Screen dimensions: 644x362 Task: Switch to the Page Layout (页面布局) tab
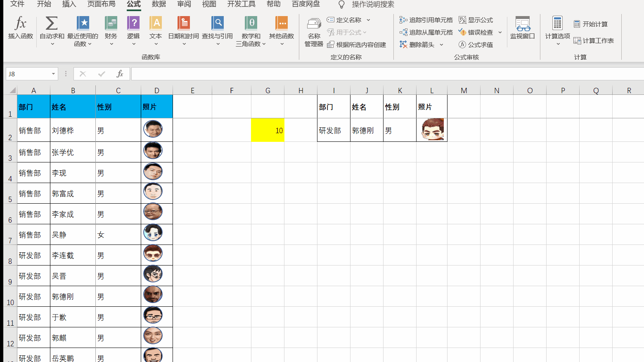[x=102, y=4]
